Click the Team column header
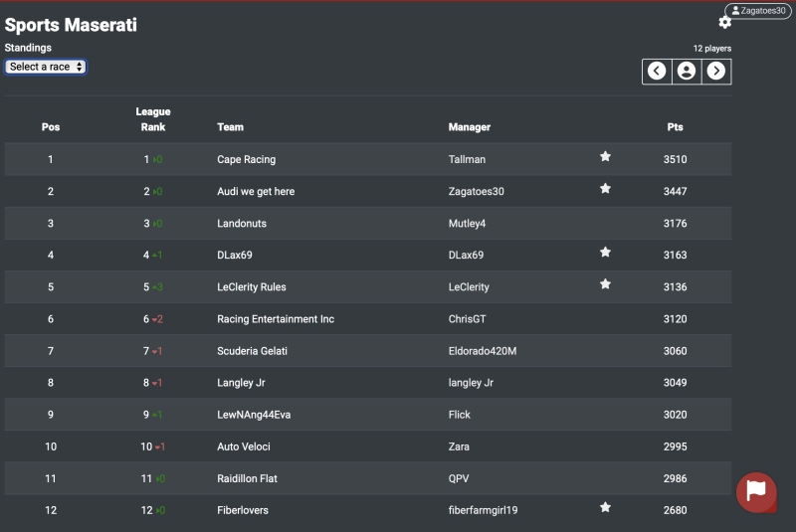796x532 pixels. coord(230,127)
